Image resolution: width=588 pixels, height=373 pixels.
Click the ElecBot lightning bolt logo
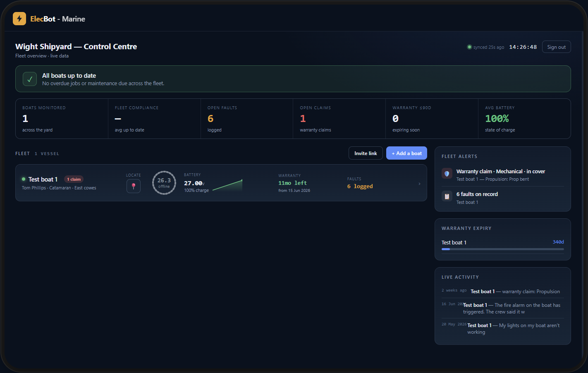coord(19,19)
